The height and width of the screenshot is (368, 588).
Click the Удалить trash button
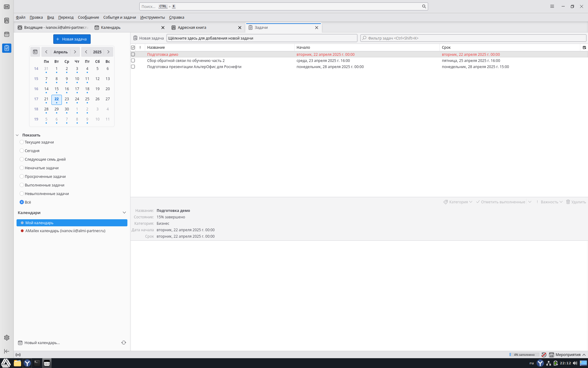click(576, 202)
